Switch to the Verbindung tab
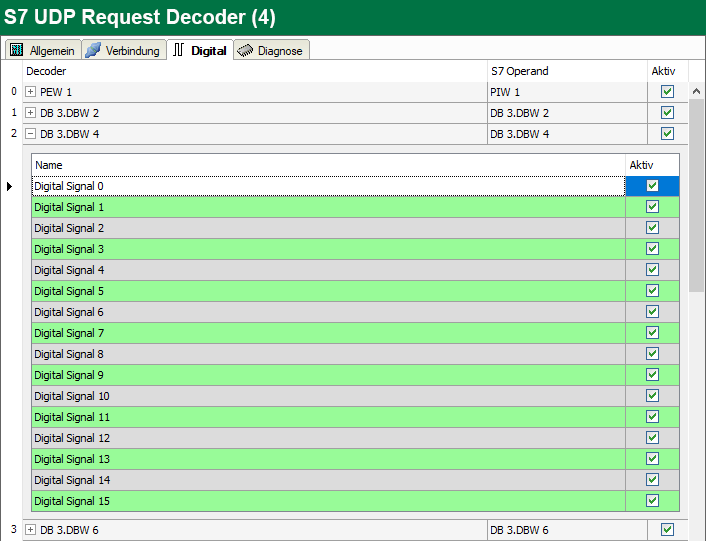This screenshot has width=706, height=541. tap(124, 50)
